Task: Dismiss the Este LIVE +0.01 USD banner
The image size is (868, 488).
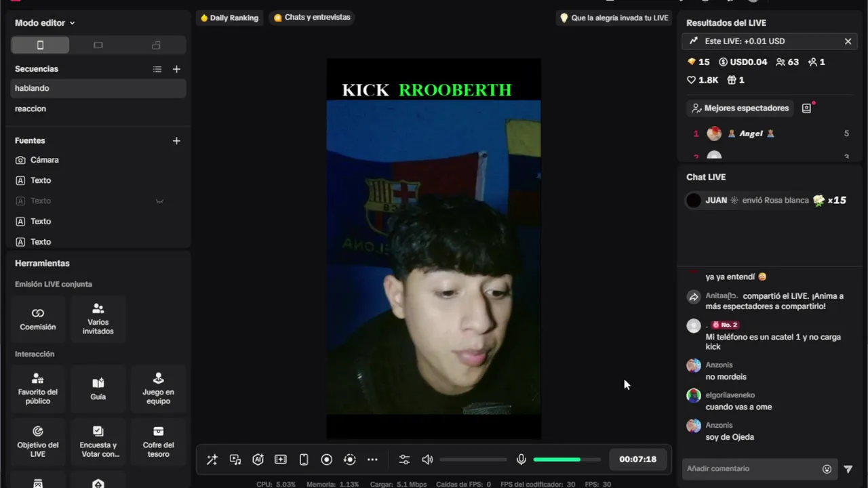Action: 848,41
